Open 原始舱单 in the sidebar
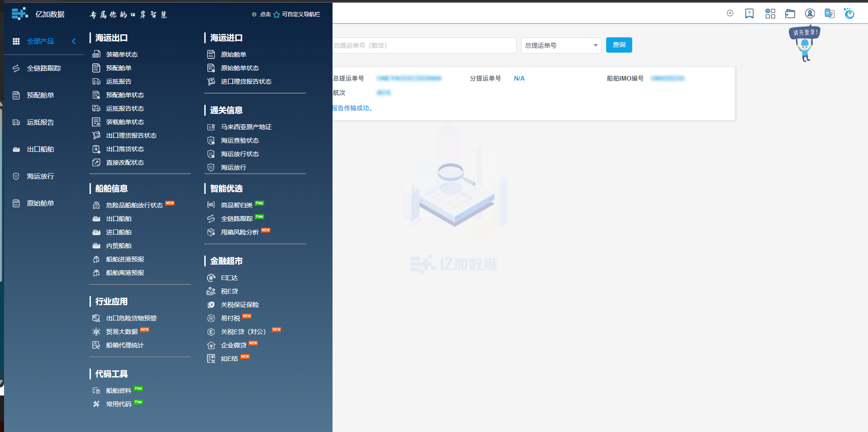 [40, 203]
